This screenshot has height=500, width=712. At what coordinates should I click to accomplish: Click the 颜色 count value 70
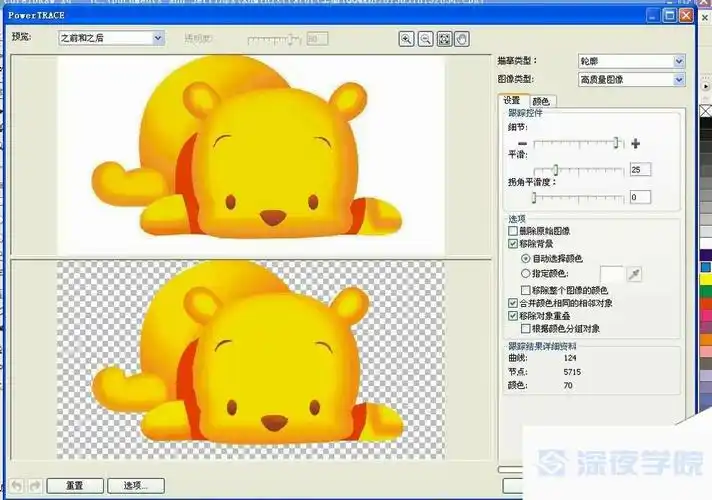click(568, 386)
